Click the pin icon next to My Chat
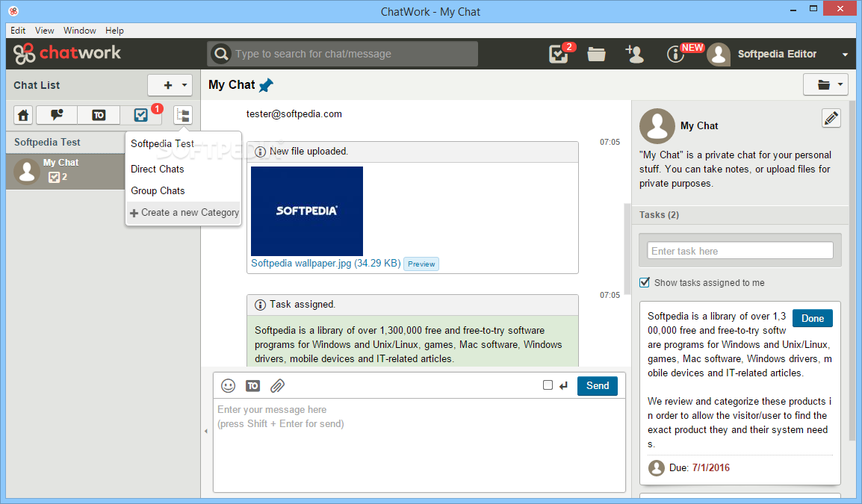Image resolution: width=862 pixels, height=504 pixels. (x=266, y=85)
